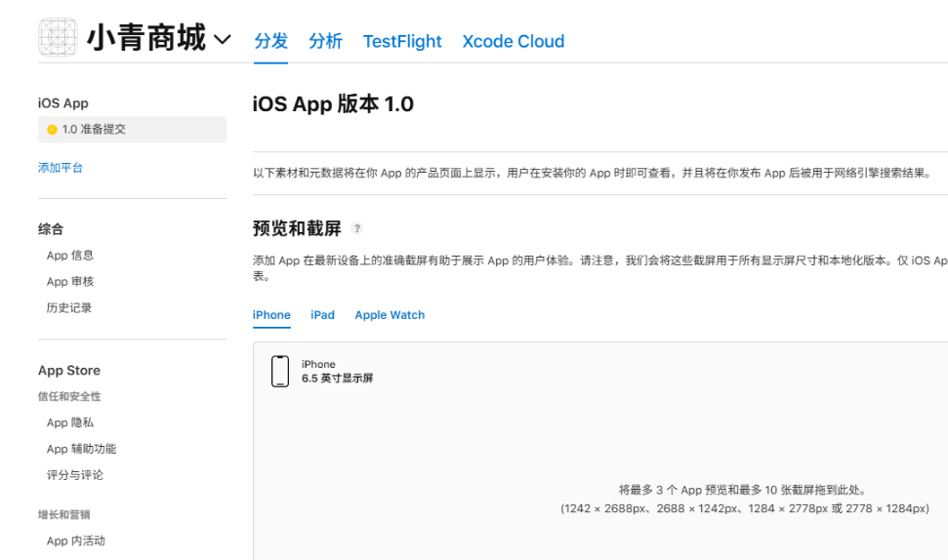948x560 pixels.
Task: Switch to the Apple Watch screenshots tab
Action: click(x=390, y=315)
